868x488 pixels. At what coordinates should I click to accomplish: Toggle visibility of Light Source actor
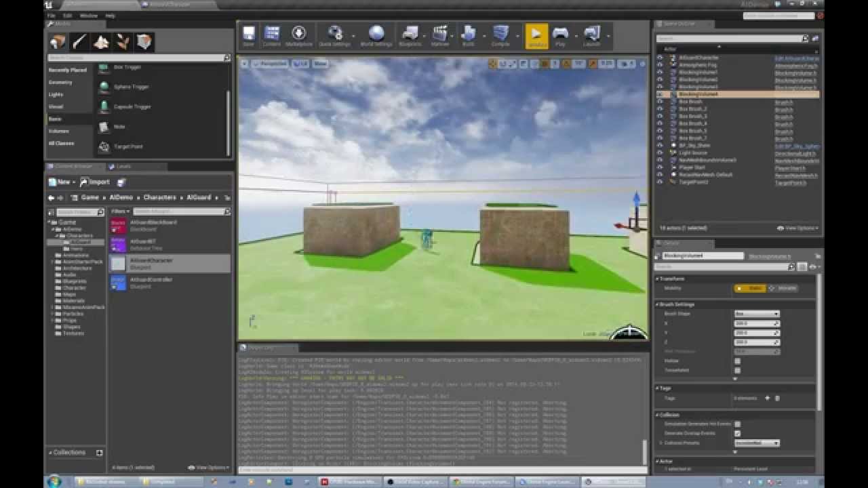(x=660, y=153)
